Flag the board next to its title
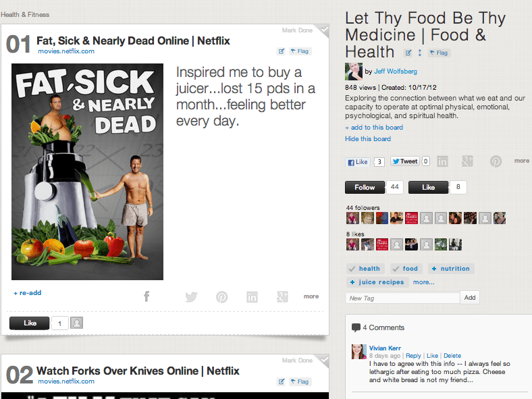 (x=439, y=53)
